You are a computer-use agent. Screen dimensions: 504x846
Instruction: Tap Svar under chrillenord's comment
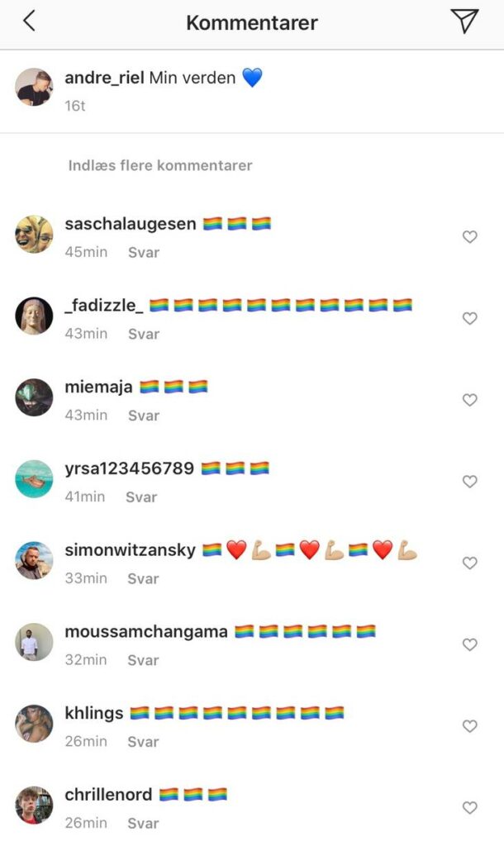point(143,824)
